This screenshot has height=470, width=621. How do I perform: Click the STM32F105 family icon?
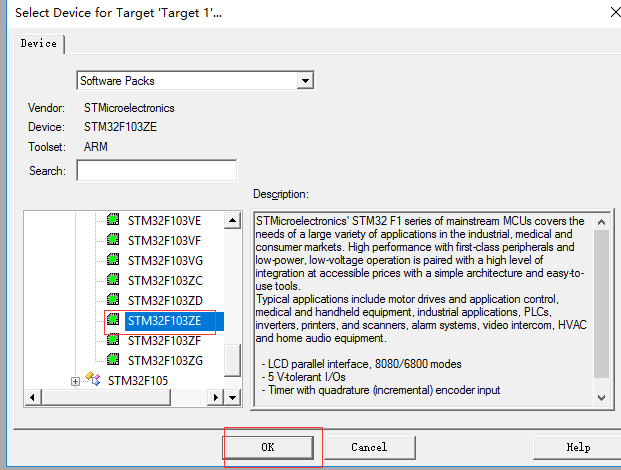coord(93,379)
